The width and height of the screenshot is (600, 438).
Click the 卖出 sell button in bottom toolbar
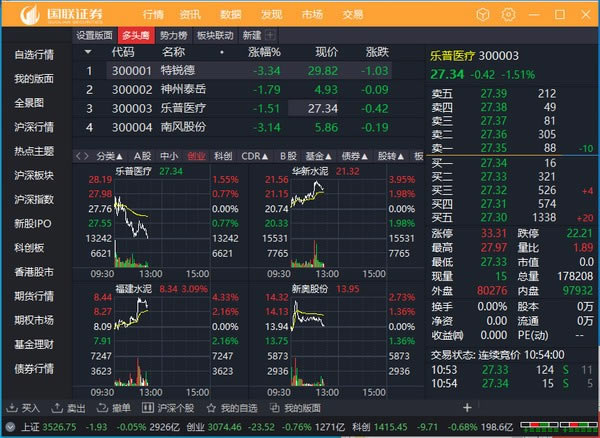[x=69, y=408]
